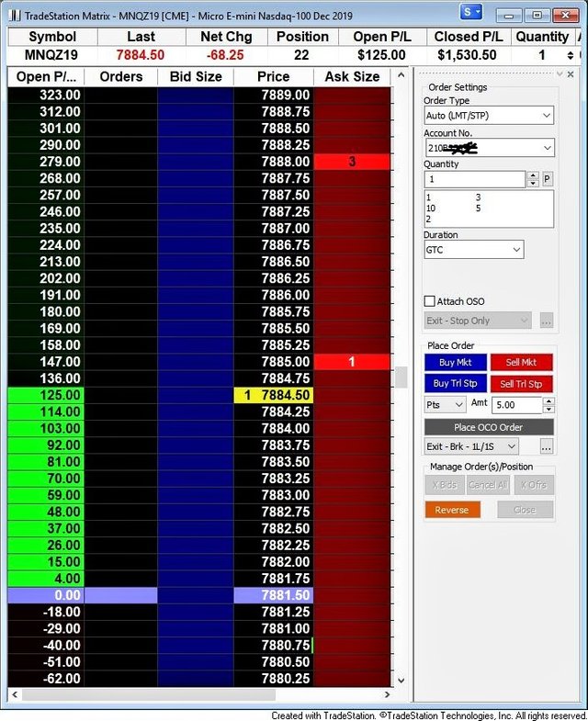The height and width of the screenshot is (721, 588).
Task: Click the price 7889.00 cell
Action: click(x=273, y=95)
